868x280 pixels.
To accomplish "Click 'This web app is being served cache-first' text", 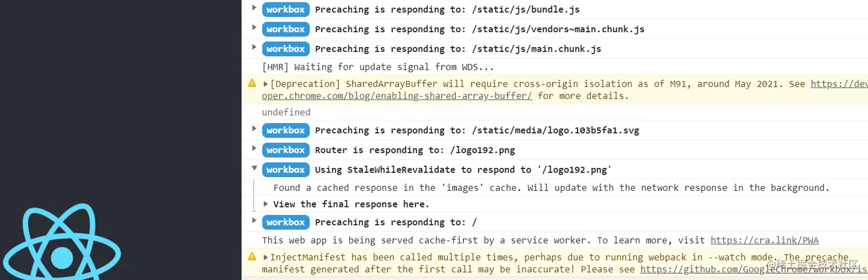I will point(484,240).
